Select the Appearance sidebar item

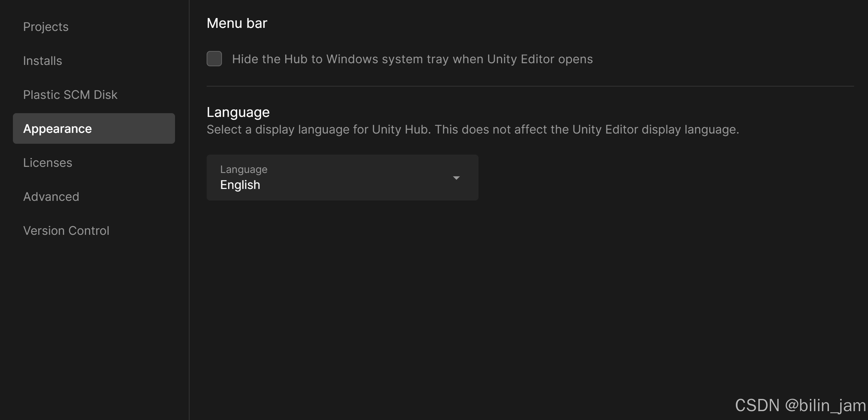(x=94, y=128)
